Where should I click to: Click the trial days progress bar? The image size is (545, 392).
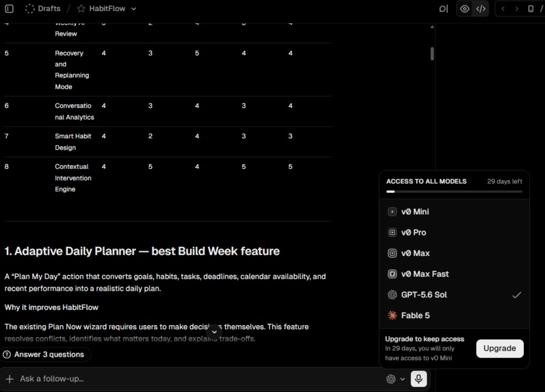click(x=454, y=192)
